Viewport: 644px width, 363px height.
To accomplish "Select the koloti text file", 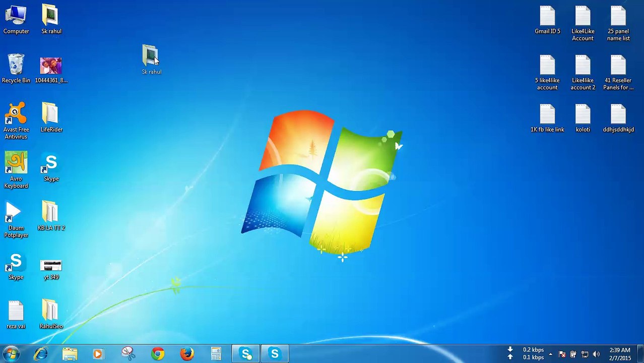I will pyautogui.click(x=583, y=118).
